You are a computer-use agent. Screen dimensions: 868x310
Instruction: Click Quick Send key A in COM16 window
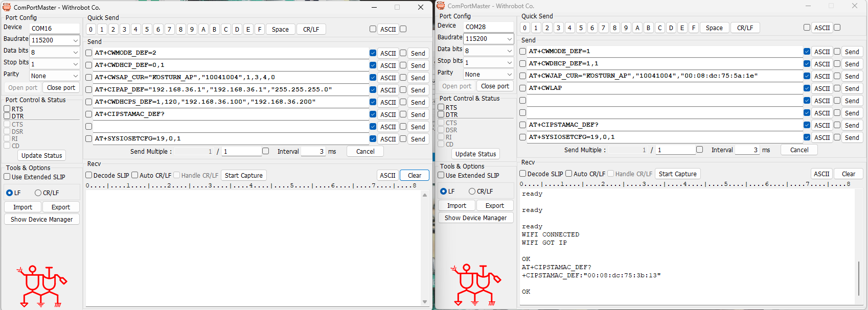203,30
